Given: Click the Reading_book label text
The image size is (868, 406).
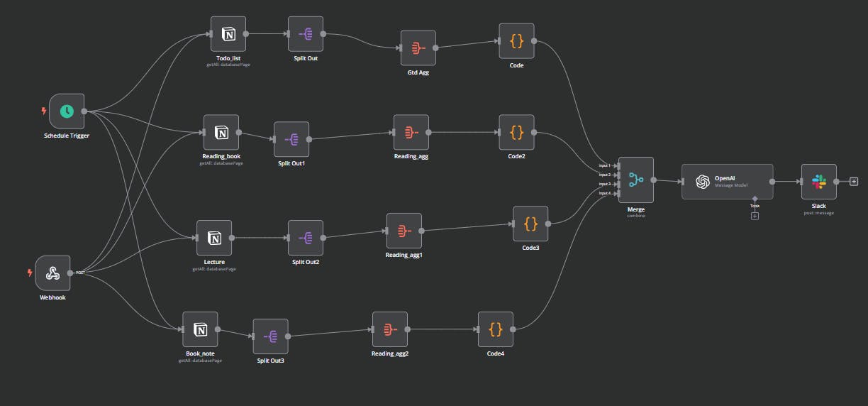Looking at the screenshot, I should (x=221, y=157).
